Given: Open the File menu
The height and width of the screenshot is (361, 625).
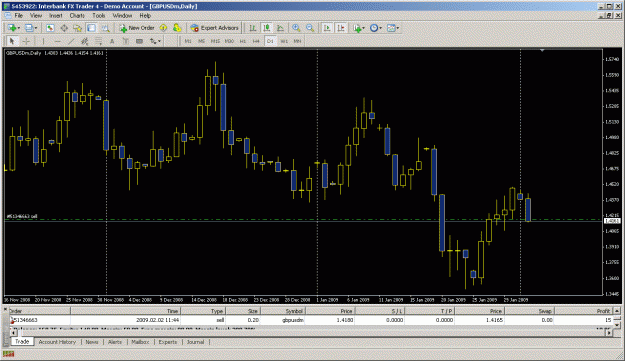Looking at the screenshot, I should [18, 16].
